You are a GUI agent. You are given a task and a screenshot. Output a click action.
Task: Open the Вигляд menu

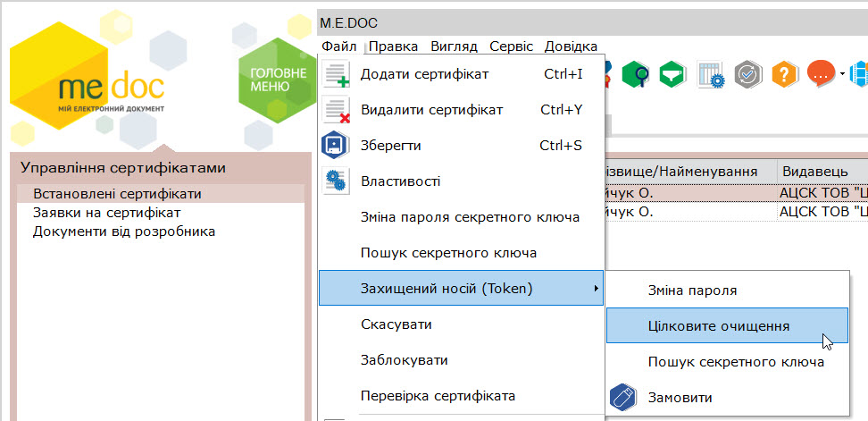[x=454, y=46]
